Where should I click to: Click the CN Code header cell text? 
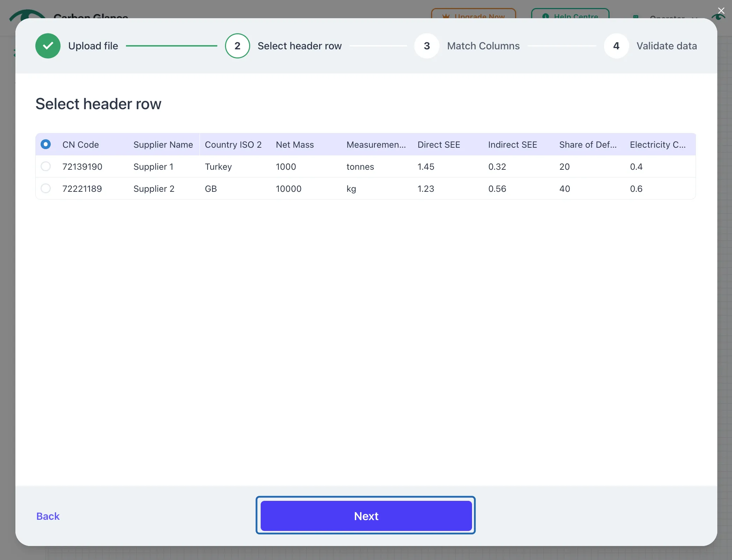click(x=80, y=145)
